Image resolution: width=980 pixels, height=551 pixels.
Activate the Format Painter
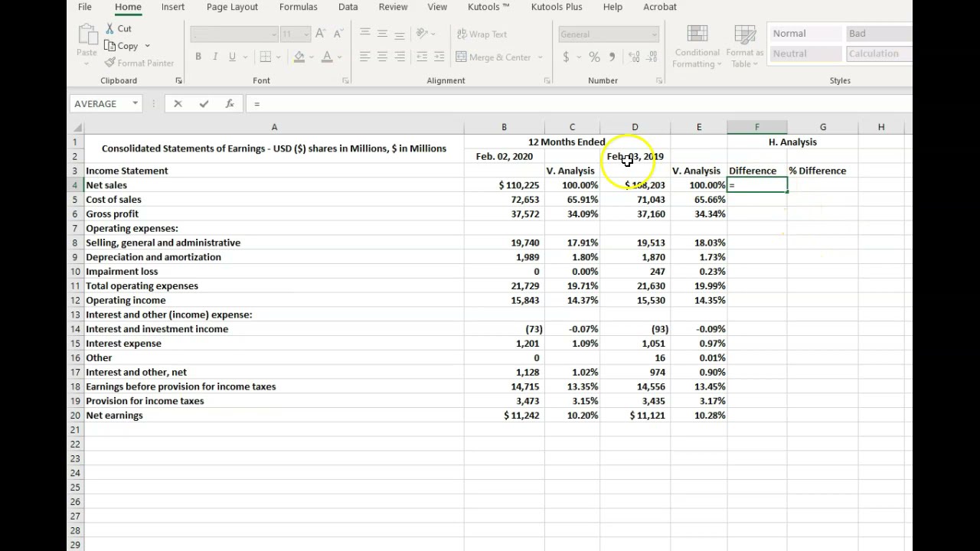point(139,63)
